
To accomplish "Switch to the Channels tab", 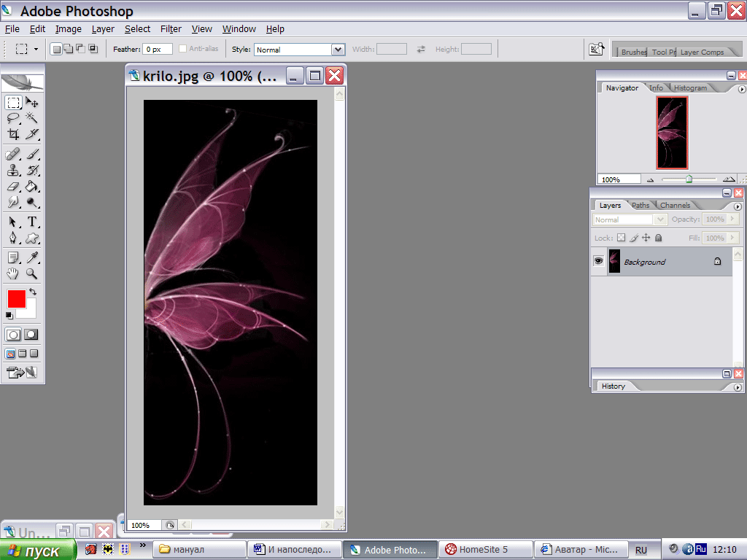I will tap(675, 205).
